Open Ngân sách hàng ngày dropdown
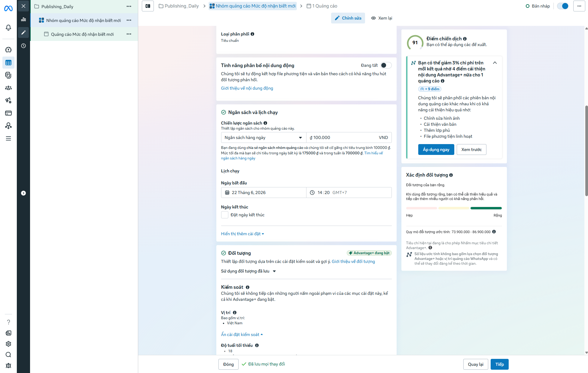Viewport: 588px width, 373px height. [x=264, y=137]
